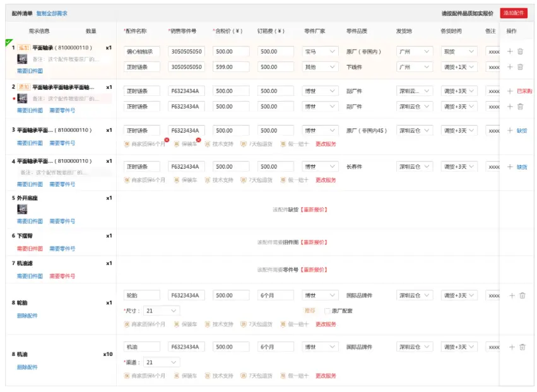
Task: Click 机油 part name field
Action: (x=142, y=347)
